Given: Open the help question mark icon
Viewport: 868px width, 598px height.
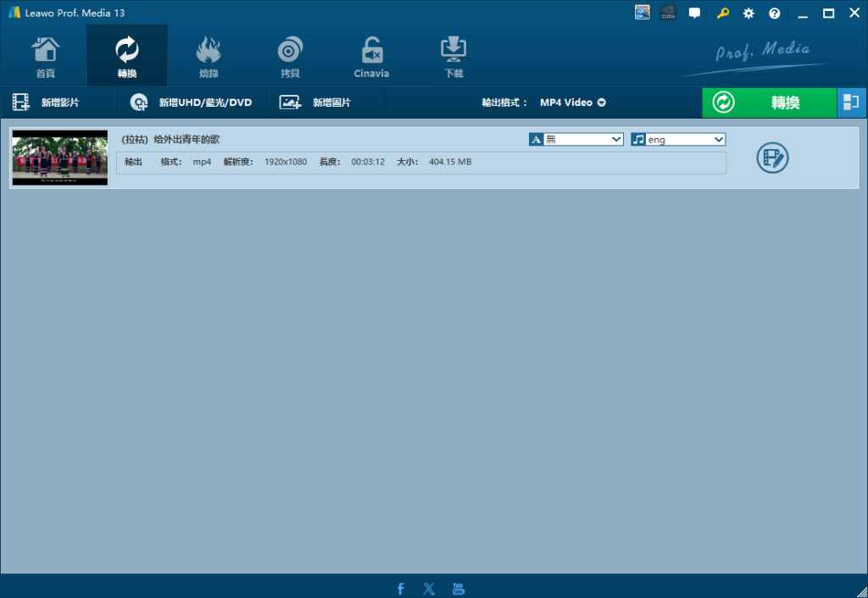Looking at the screenshot, I should (775, 14).
